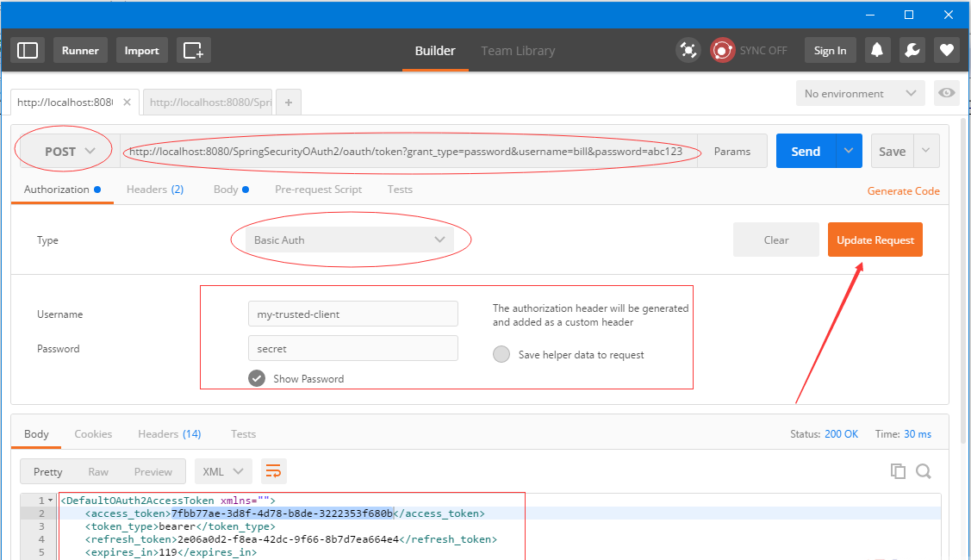This screenshot has width=971, height=560.
Task: Open the request Tests tab
Action: tap(400, 190)
